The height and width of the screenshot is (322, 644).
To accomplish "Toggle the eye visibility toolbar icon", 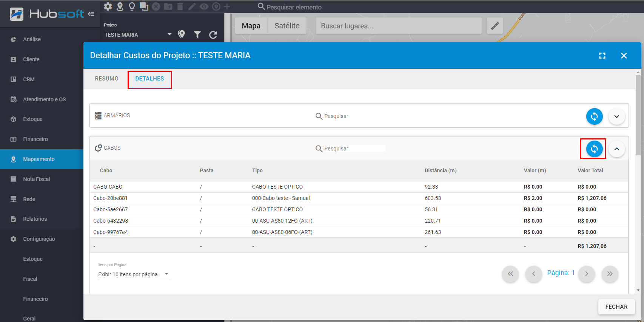I will [x=204, y=6].
